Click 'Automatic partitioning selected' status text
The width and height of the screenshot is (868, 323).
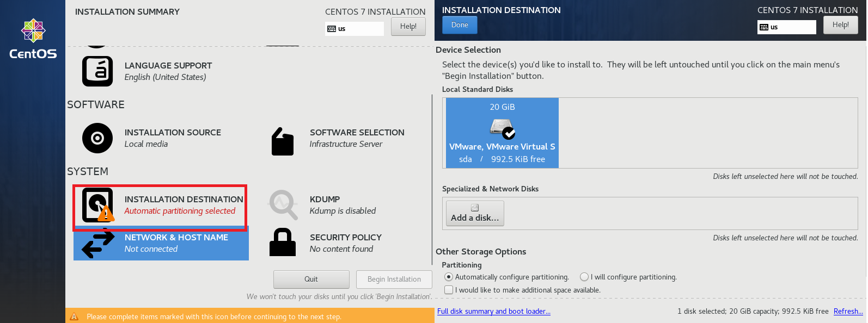pyautogui.click(x=180, y=211)
